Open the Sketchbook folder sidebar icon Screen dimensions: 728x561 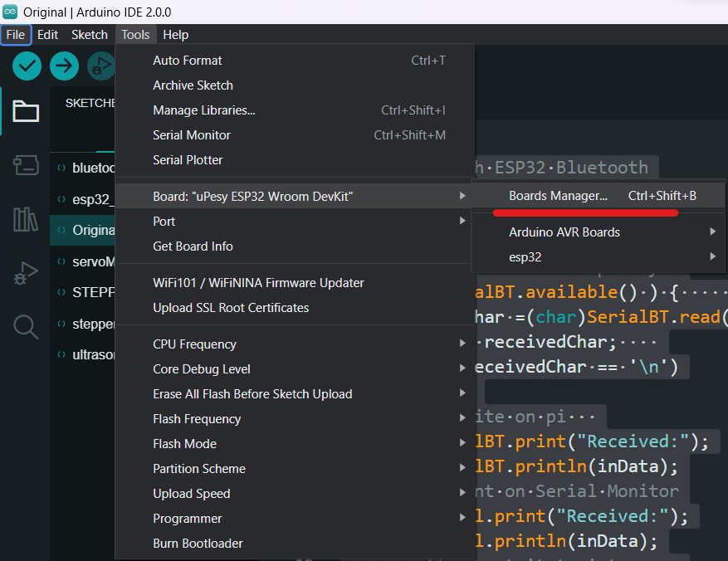(x=26, y=111)
